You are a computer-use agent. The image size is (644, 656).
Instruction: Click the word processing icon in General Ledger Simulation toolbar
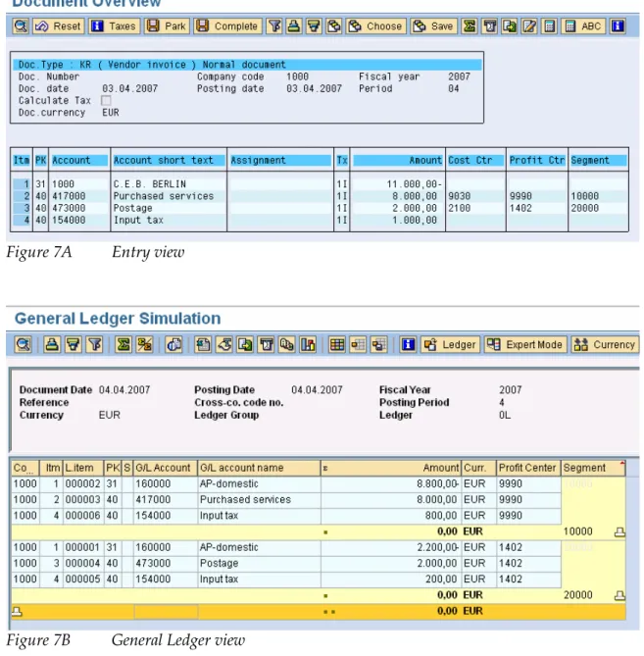267,345
